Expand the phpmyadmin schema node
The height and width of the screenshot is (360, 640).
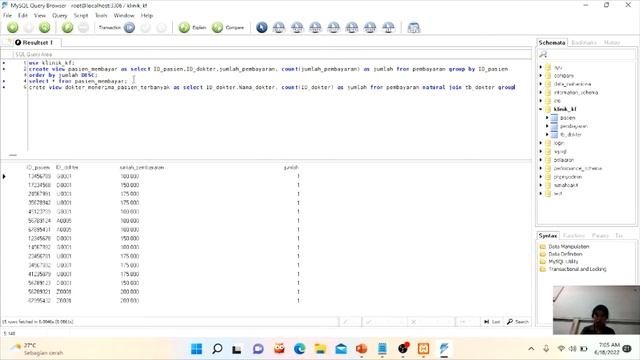(541, 177)
